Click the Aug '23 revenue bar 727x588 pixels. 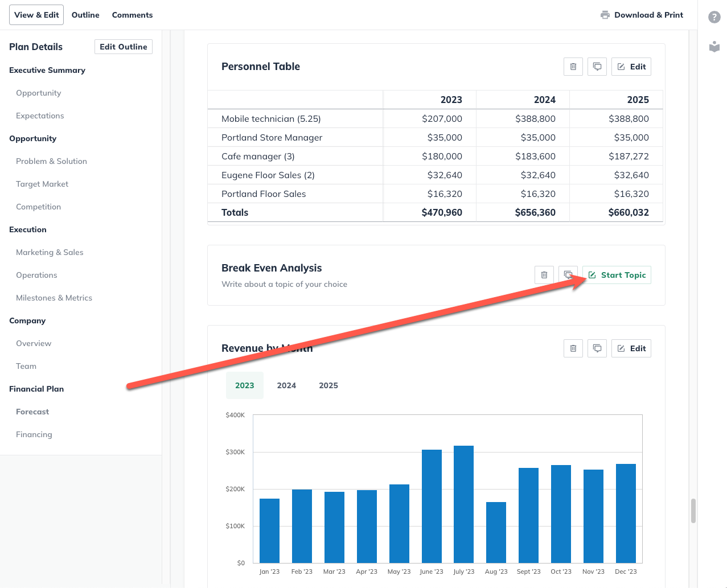pyautogui.click(x=496, y=532)
